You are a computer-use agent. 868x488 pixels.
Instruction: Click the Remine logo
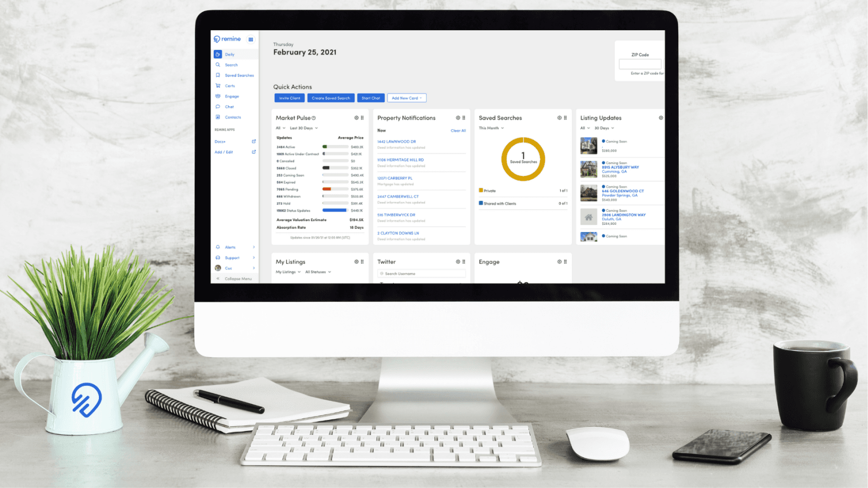227,39
